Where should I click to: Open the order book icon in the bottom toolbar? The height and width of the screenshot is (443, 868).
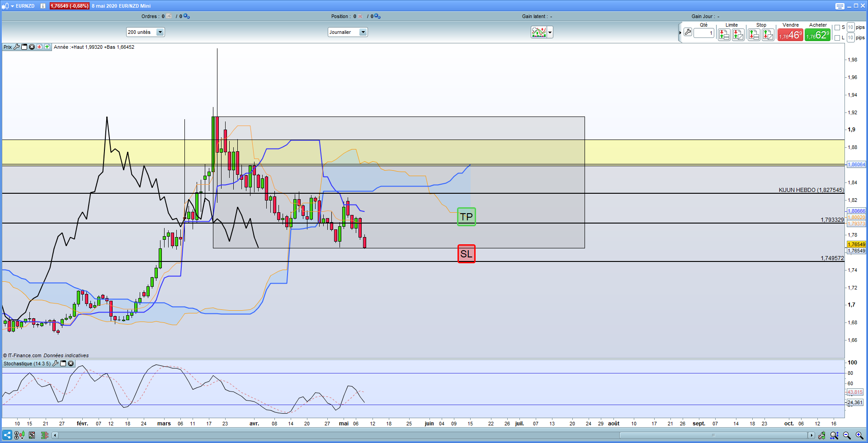[x=44, y=435]
